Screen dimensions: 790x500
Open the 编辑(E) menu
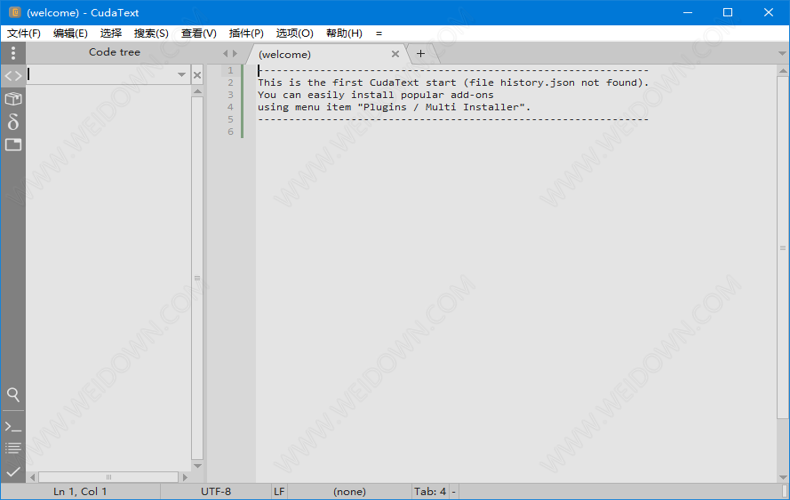pyautogui.click(x=71, y=33)
